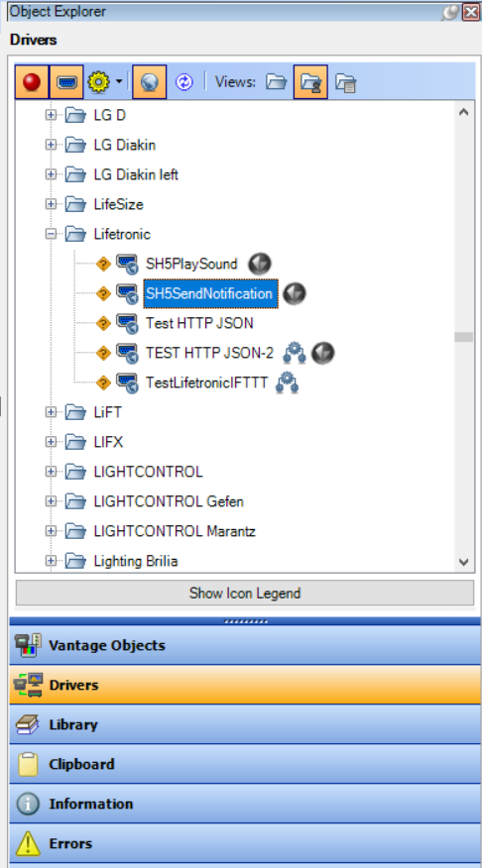
Task: Click the dark round icon beside SH5SendNotification
Action: tap(295, 293)
